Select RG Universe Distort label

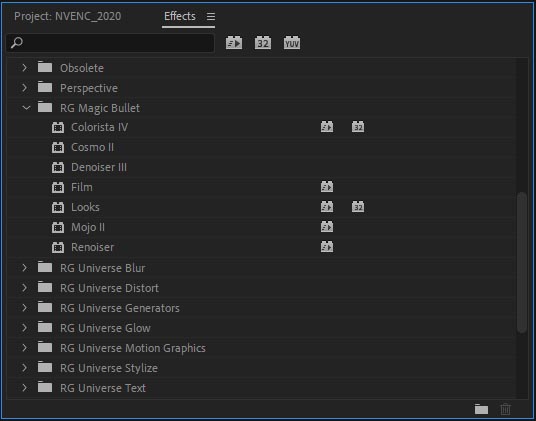[x=109, y=288]
